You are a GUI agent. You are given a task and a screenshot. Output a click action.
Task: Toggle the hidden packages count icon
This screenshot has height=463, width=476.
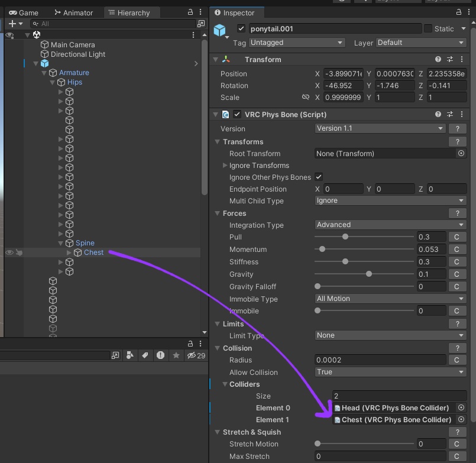point(196,355)
